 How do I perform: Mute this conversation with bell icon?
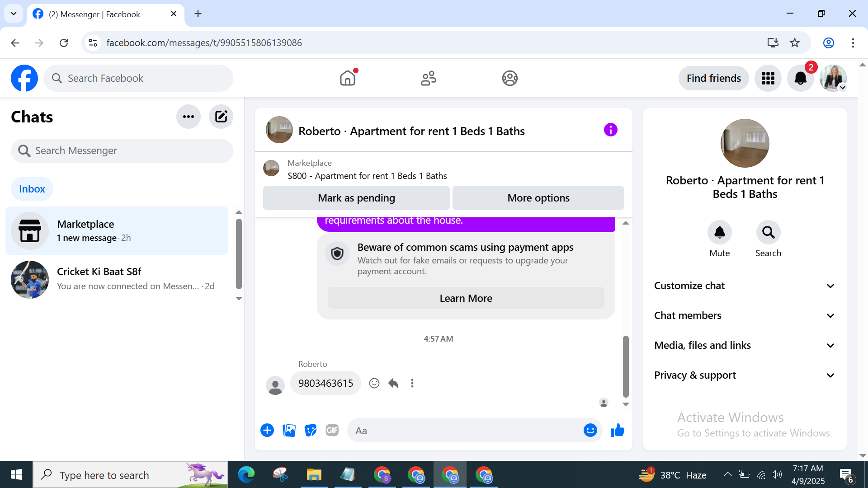tap(719, 232)
